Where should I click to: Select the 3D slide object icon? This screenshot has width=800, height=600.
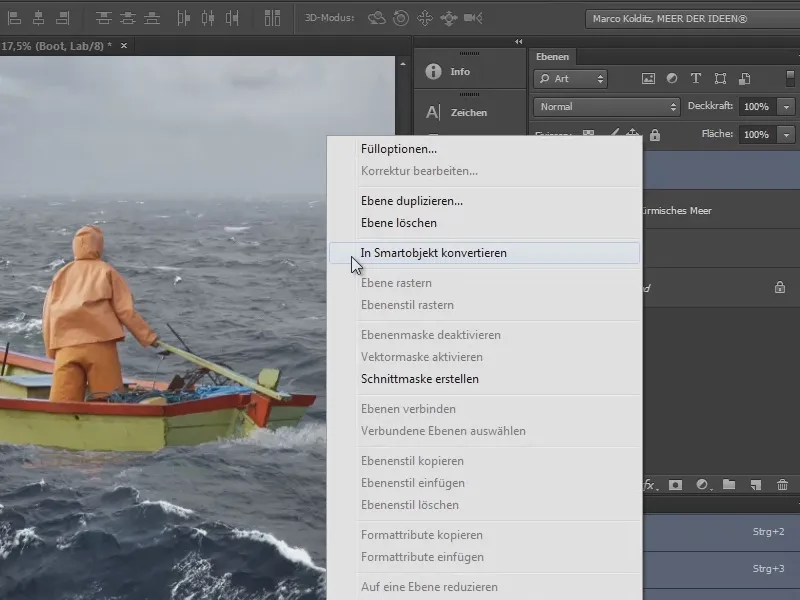click(x=449, y=18)
